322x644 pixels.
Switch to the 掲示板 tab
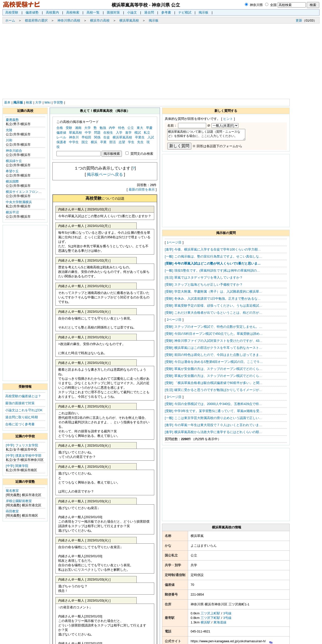coord(18,103)
